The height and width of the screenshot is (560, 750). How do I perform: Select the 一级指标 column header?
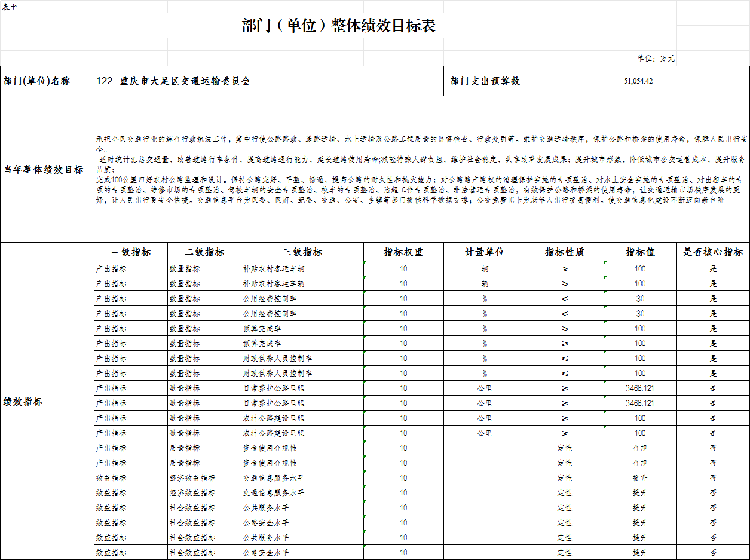click(130, 252)
